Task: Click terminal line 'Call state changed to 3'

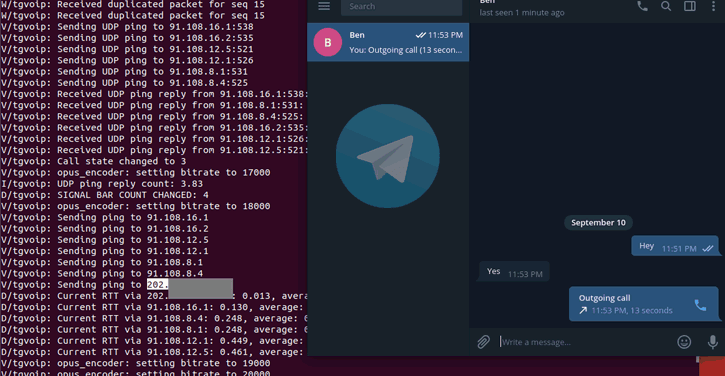Action: click(x=93, y=161)
